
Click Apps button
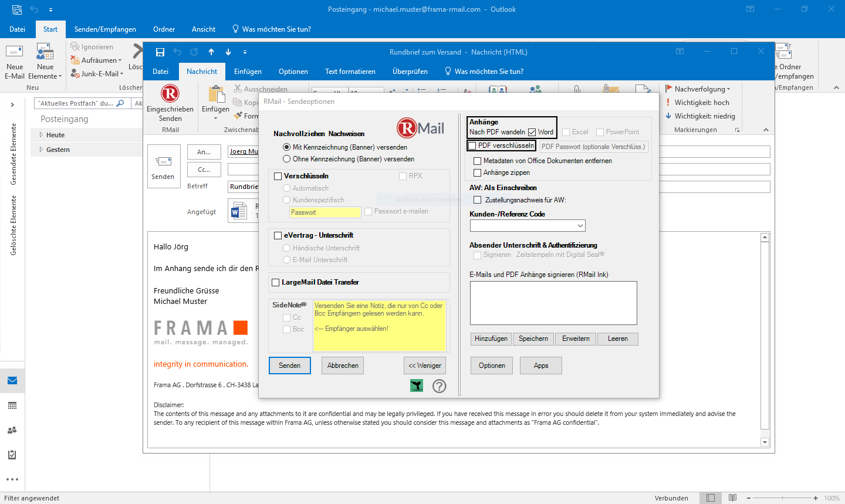[x=541, y=366]
